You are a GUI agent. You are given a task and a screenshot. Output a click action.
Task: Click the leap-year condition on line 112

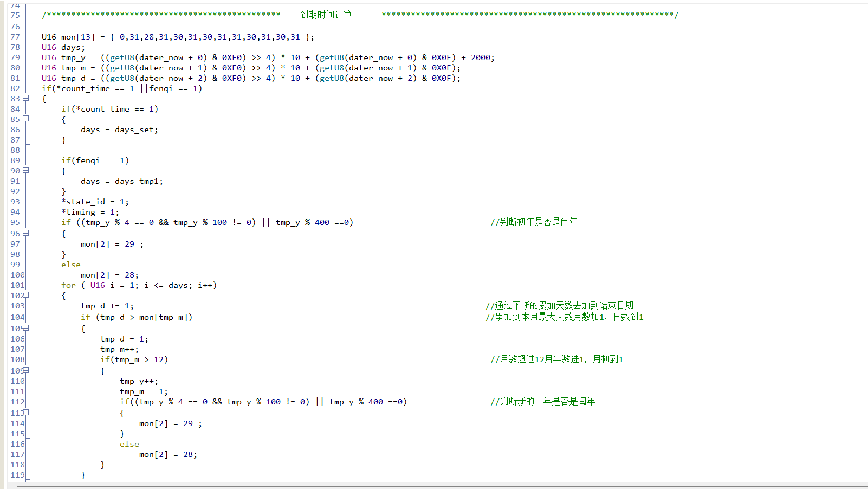coord(263,402)
